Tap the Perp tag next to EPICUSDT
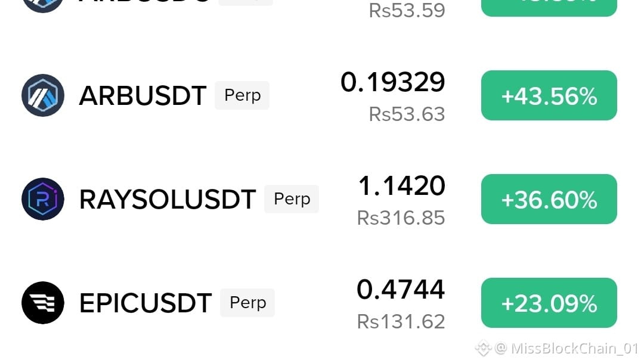 pos(247,303)
